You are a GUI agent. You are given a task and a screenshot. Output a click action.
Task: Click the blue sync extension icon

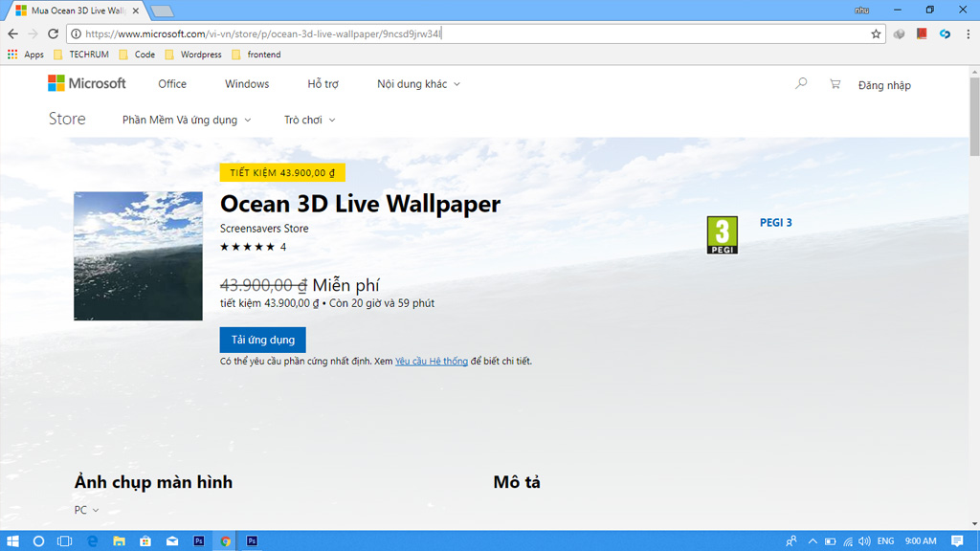[x=945, y=33]
